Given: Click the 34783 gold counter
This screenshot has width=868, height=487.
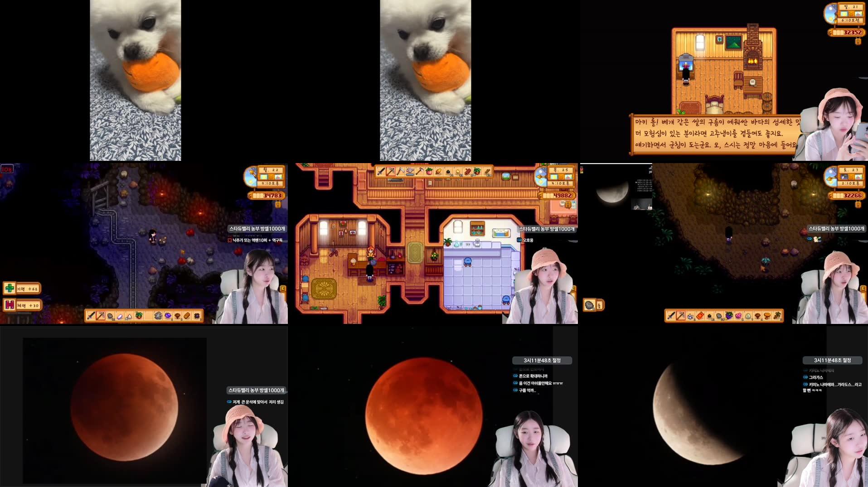Looking at the screenshot, I should coord(267,196).
